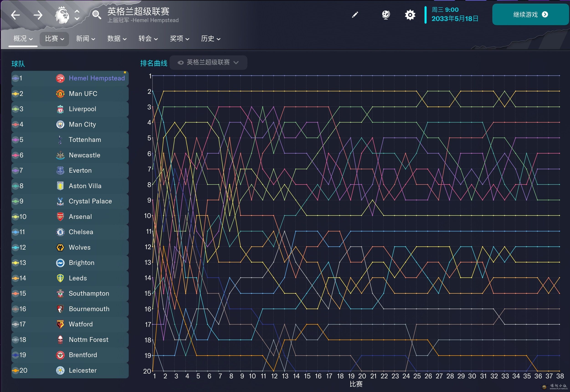
Task: Click Man UFC club badge
Action: click(60, 94)
